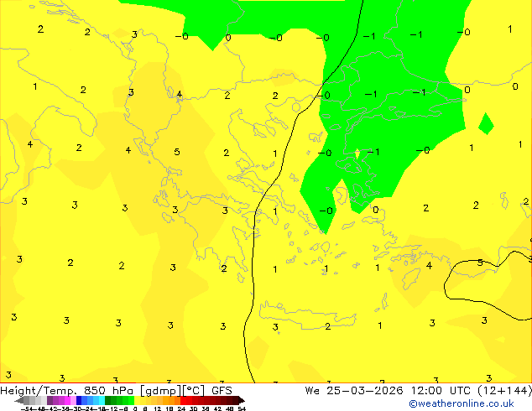Click the 'We 25-03-2026 12:00 UTC' timestamp
This screenshot has height=411, width=532.
click(389, 391)
